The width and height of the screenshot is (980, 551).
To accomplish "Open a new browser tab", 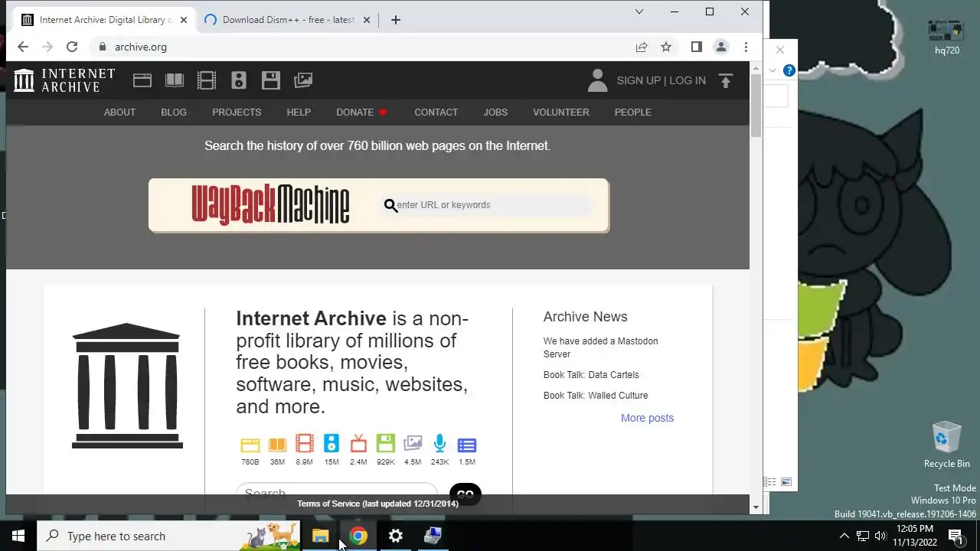I will click(395, 20).
